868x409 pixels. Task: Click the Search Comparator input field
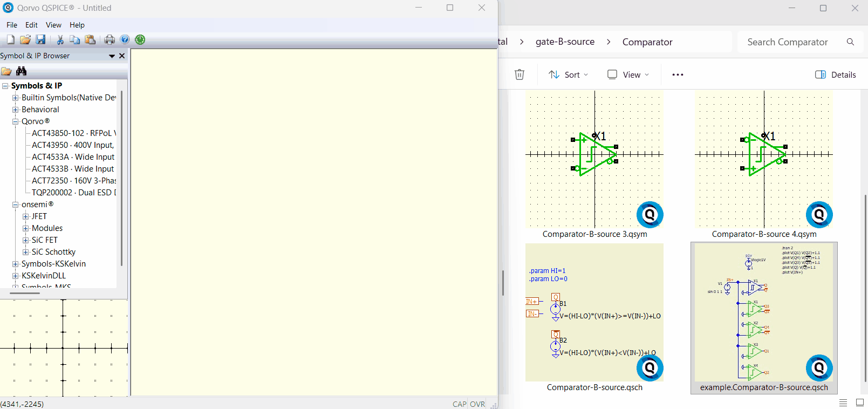(x=787, y=42)
